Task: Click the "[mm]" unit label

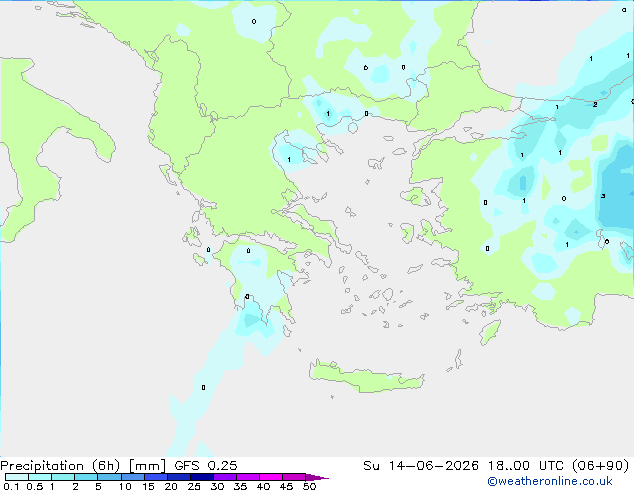Action: point(148,466)
